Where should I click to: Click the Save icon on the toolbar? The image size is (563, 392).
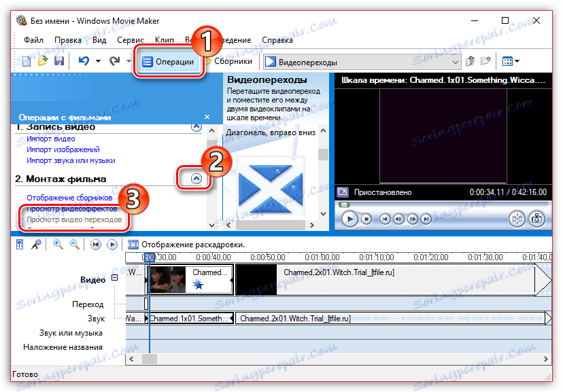60,61
